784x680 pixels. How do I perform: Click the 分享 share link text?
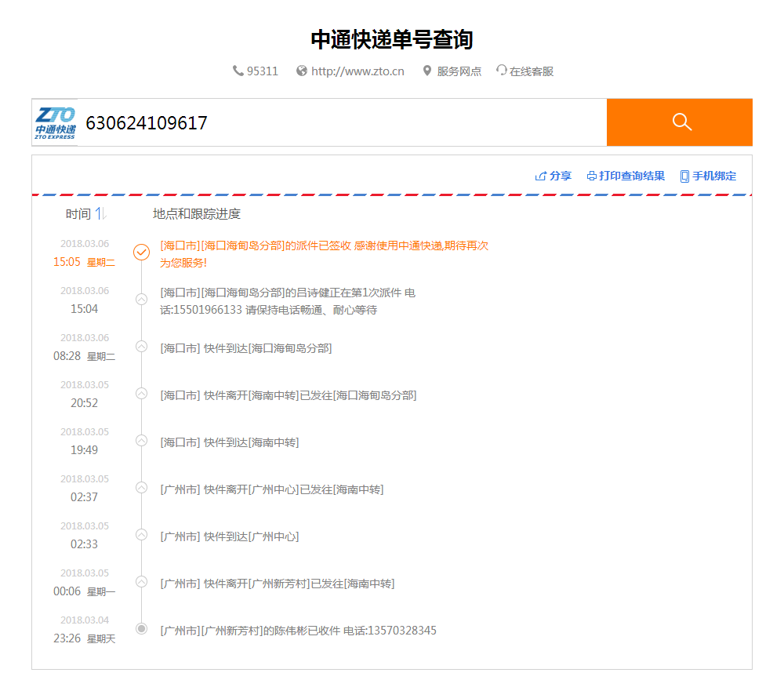click(x=560, y=176)
